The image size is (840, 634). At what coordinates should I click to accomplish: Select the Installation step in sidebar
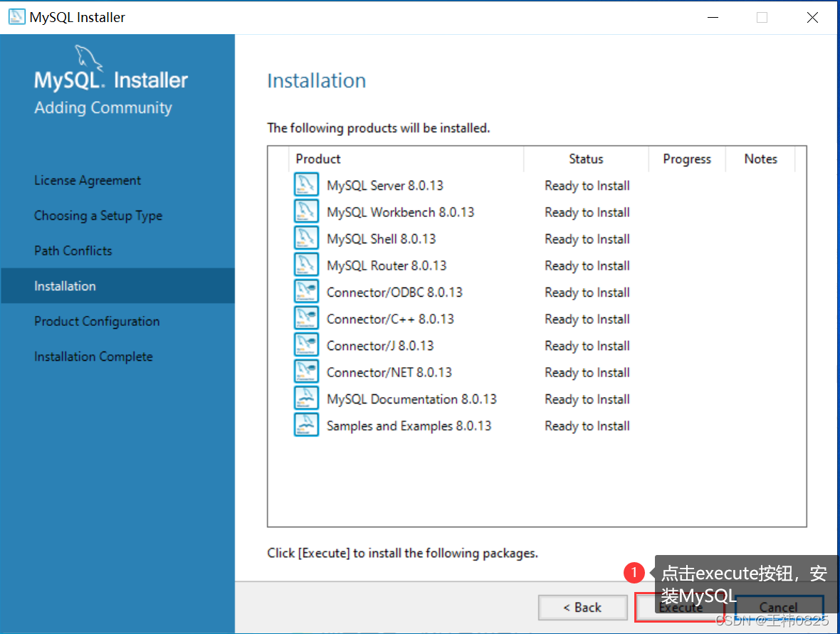coord(117,286)
